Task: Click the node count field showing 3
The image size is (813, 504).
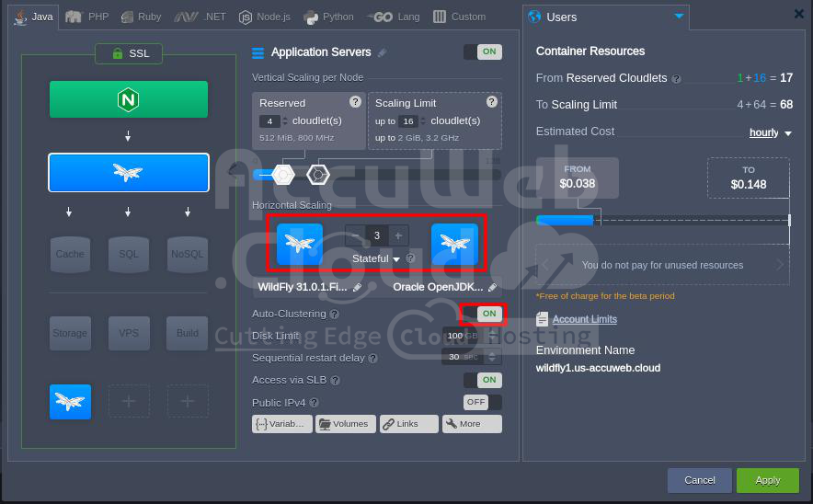Action: [377, 236]
